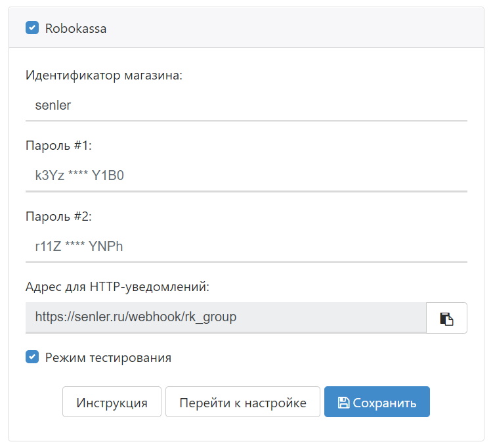Click the Пароль #2 label

[58, 216]
